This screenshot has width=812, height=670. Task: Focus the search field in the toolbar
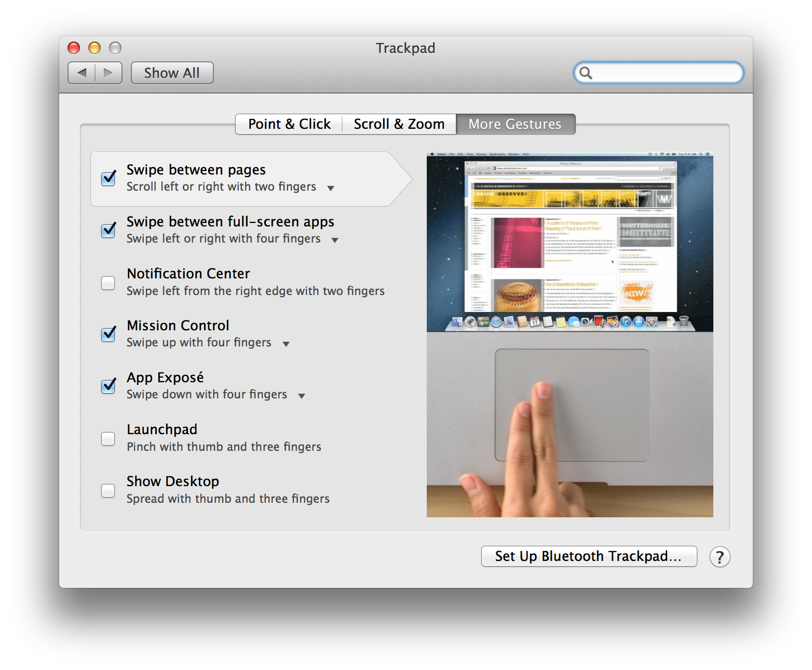665,73
